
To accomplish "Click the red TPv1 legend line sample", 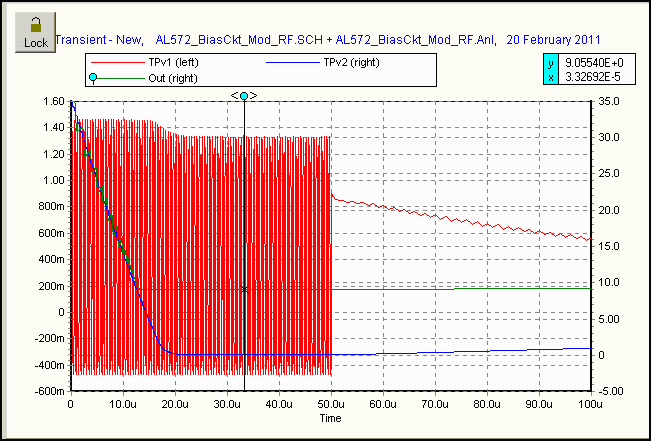I will click(117, 62).
